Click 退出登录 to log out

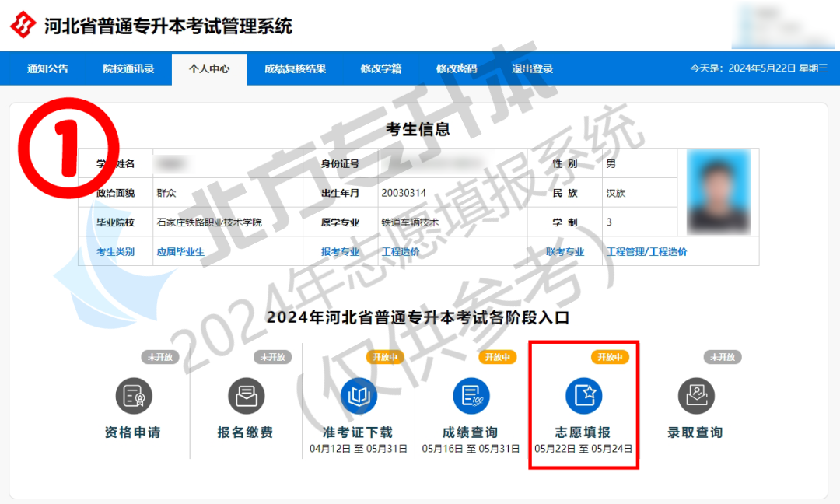[532, 69]
